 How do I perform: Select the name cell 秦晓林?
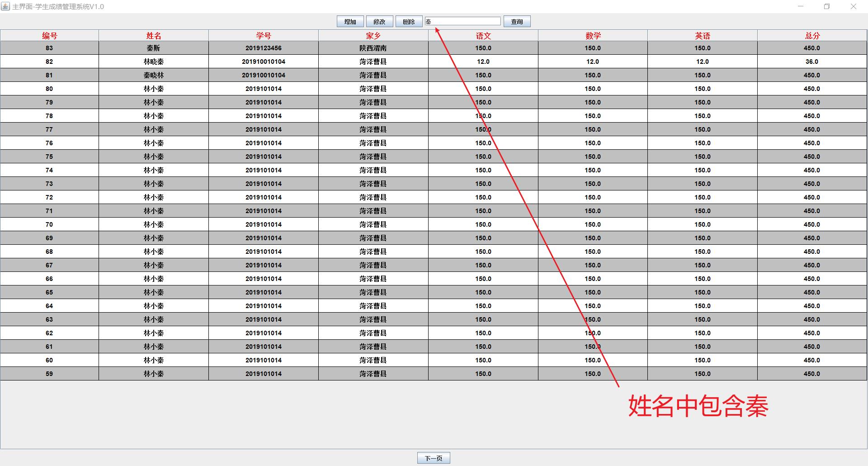[x=154, y=75]
